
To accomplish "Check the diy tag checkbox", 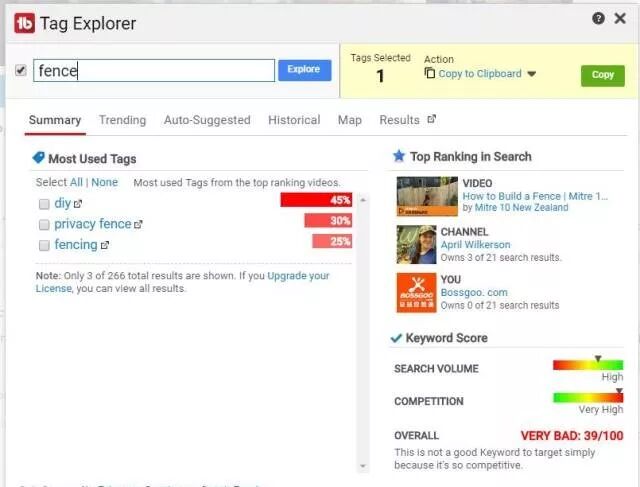I will click(44, 204).
